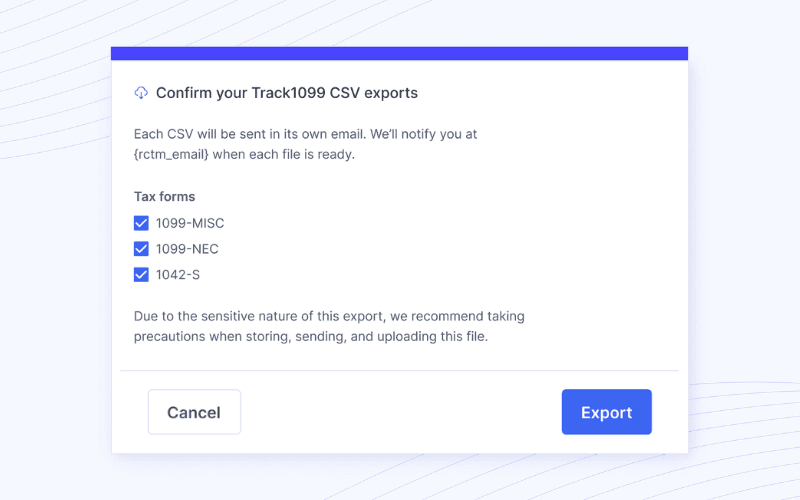Click the dialog title "Confirm your Track1099 CSV exports"
The height and width of the screenshot is (500, 800).
click(287, 93)
